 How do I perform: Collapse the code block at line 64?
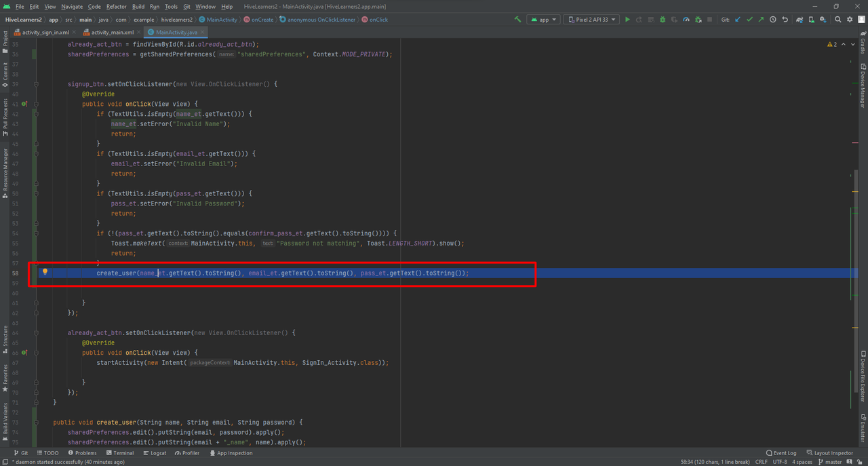(x=36, y=333)
